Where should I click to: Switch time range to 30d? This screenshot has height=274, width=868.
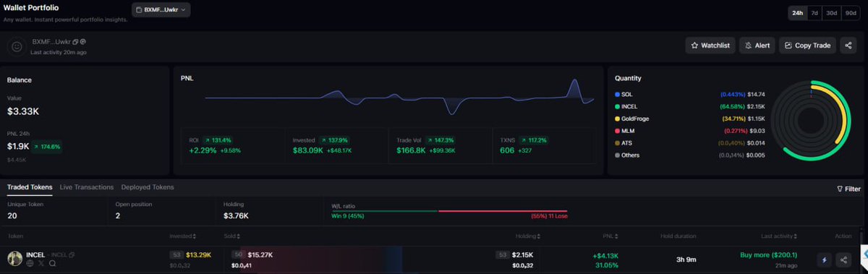click(832, 13)
